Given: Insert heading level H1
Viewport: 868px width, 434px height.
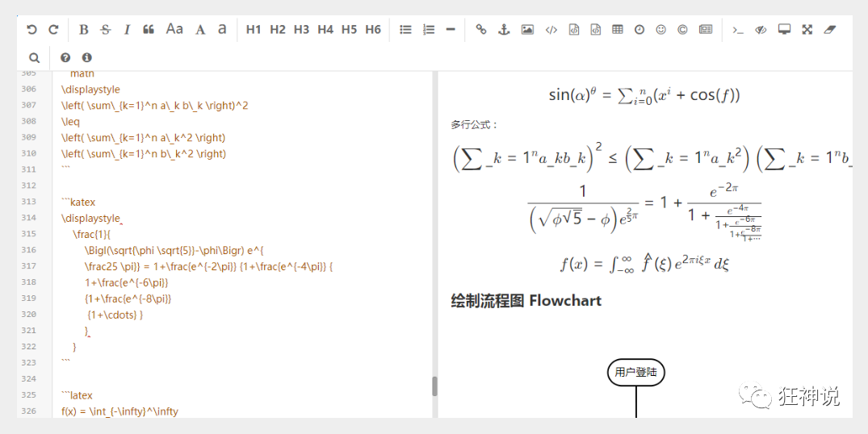Looking at the screenshot, I should pyautogui.click(x=254, y=29).
